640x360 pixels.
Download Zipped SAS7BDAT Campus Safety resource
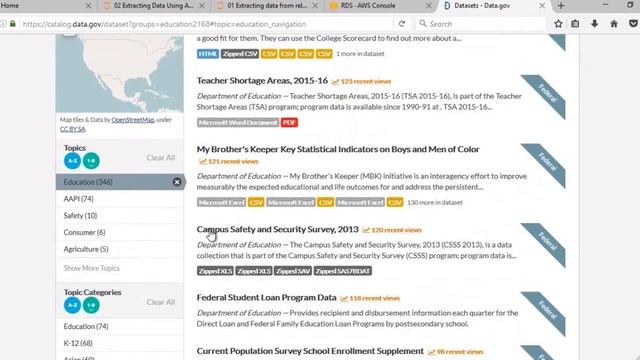click(x=343, y=271)
